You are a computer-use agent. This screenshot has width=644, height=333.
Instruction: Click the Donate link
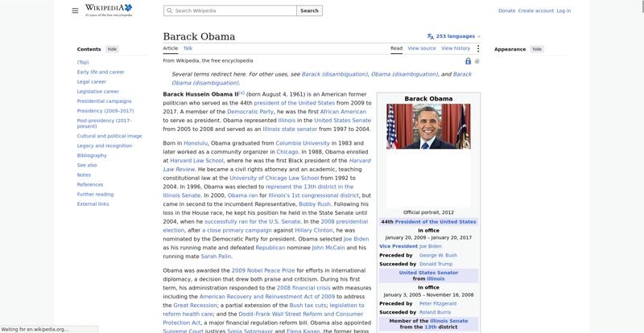[x=506, y=10]
